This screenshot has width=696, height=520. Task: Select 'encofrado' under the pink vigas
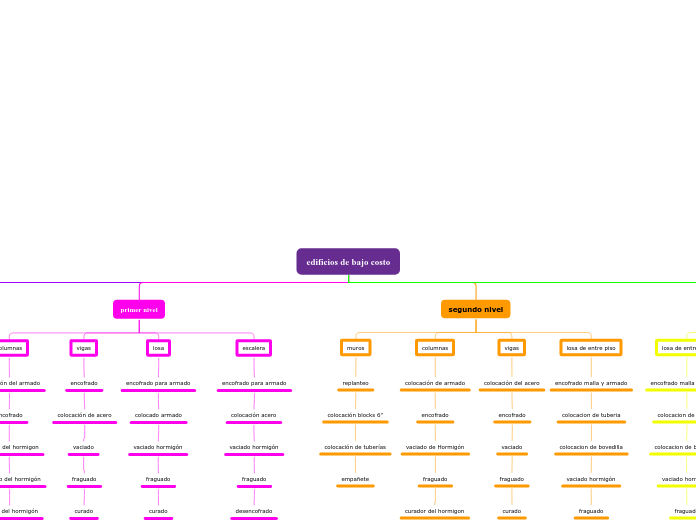pos(84,383)
